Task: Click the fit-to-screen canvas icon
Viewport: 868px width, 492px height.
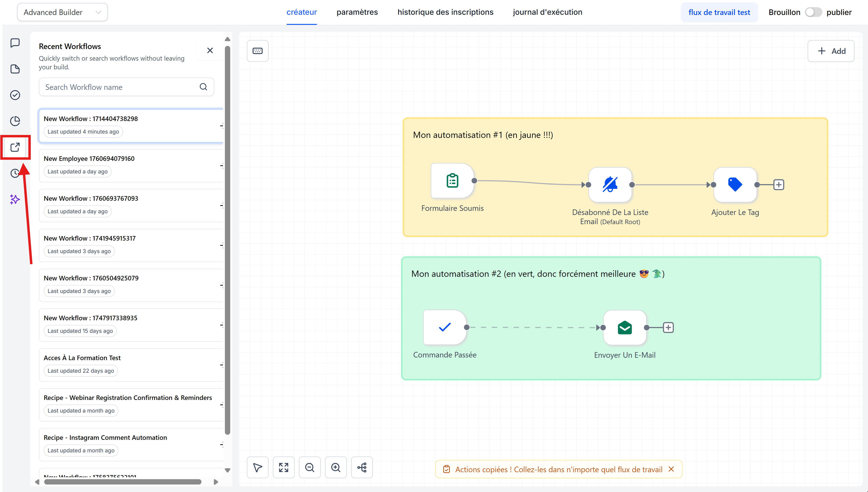Action: pyautogui.click(x=283, y=467)
